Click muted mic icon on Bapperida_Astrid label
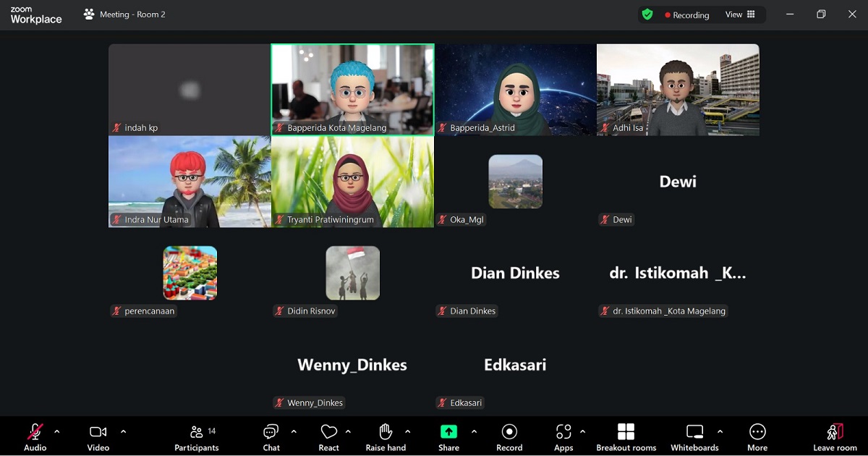 pyautogui.click(x=442, y=127)
